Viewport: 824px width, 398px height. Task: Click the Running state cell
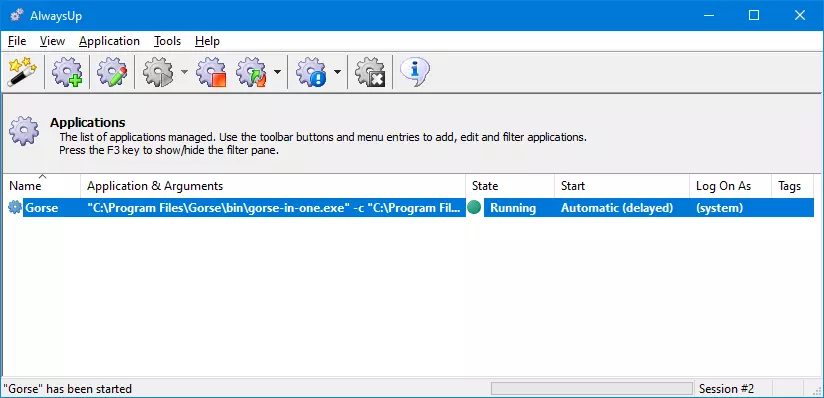513,208
